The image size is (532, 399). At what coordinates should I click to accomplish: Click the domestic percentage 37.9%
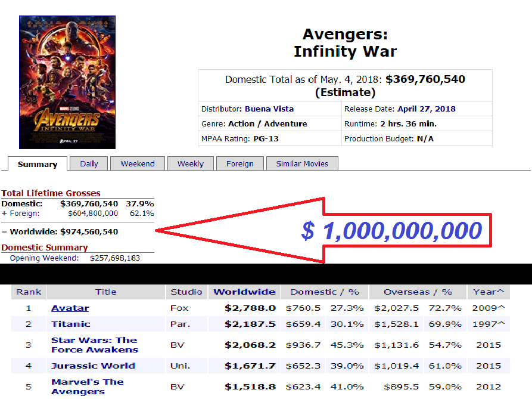click(x=140, y=204)
